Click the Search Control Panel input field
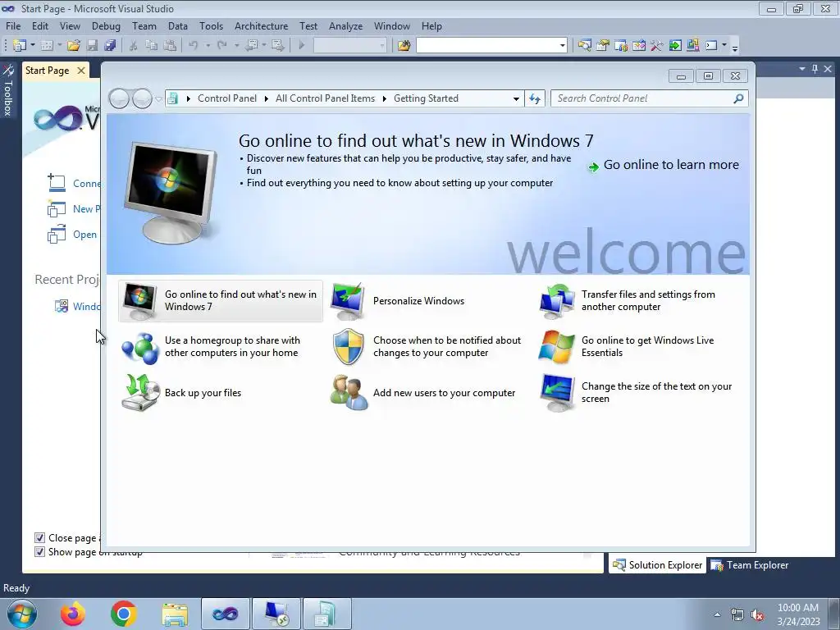This screenshot has height=630, width=840. tap(643, 98)
